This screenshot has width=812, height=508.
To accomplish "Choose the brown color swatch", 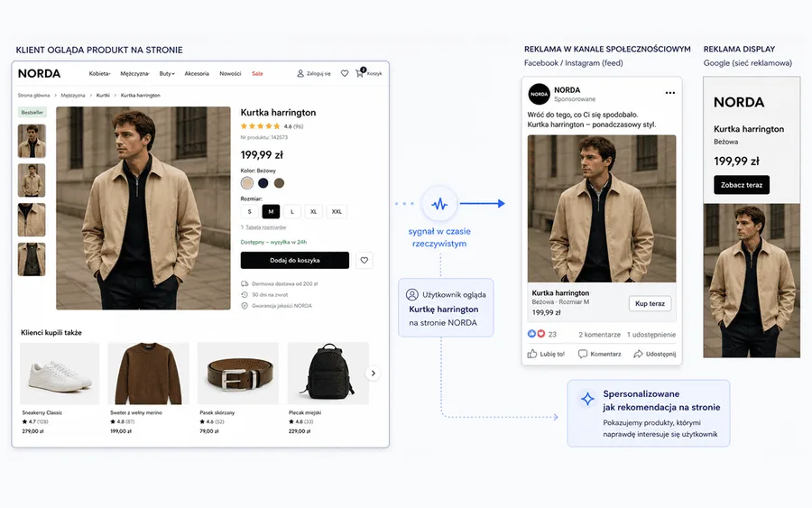I will click(x=279, y=183).
